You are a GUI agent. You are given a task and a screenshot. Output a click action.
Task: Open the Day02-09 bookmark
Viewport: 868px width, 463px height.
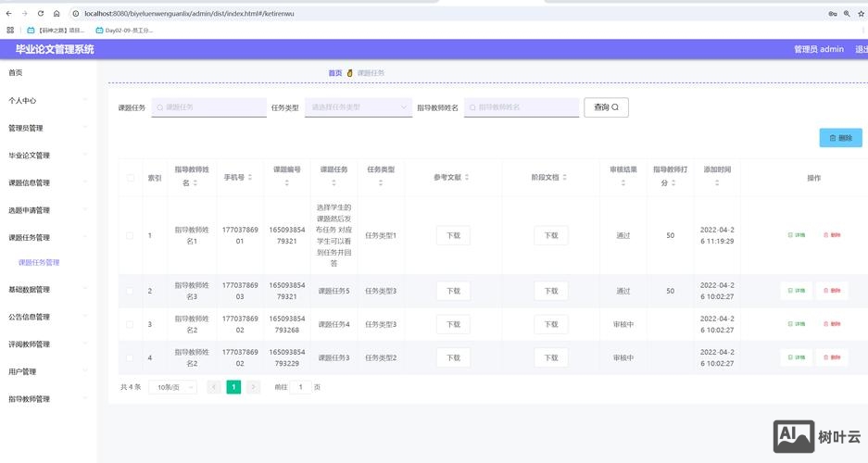tap(124, 31)
